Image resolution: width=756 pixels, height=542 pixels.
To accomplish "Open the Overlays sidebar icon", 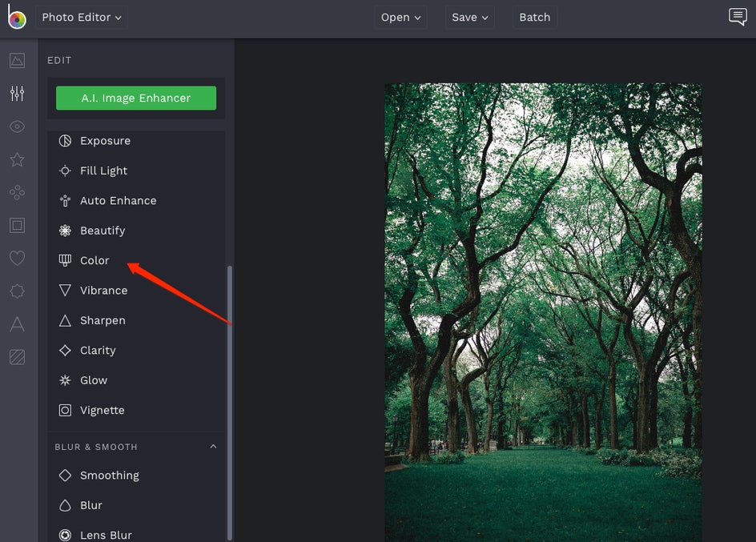I will click(18, 291).
